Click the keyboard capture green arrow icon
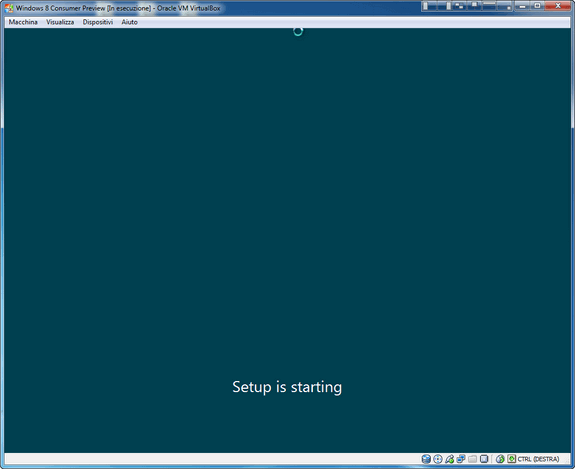This screenshot has width=575, height=469. 512,459
